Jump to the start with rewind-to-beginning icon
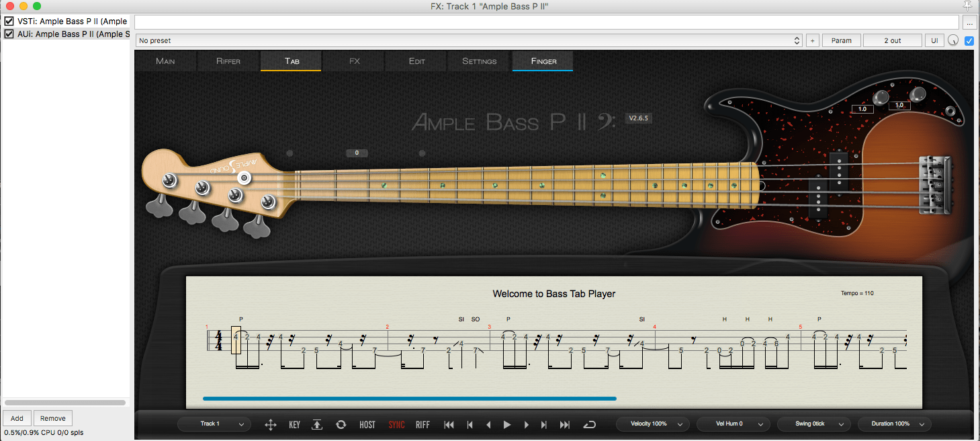The image size is (980, 441). tap(449, 425)
